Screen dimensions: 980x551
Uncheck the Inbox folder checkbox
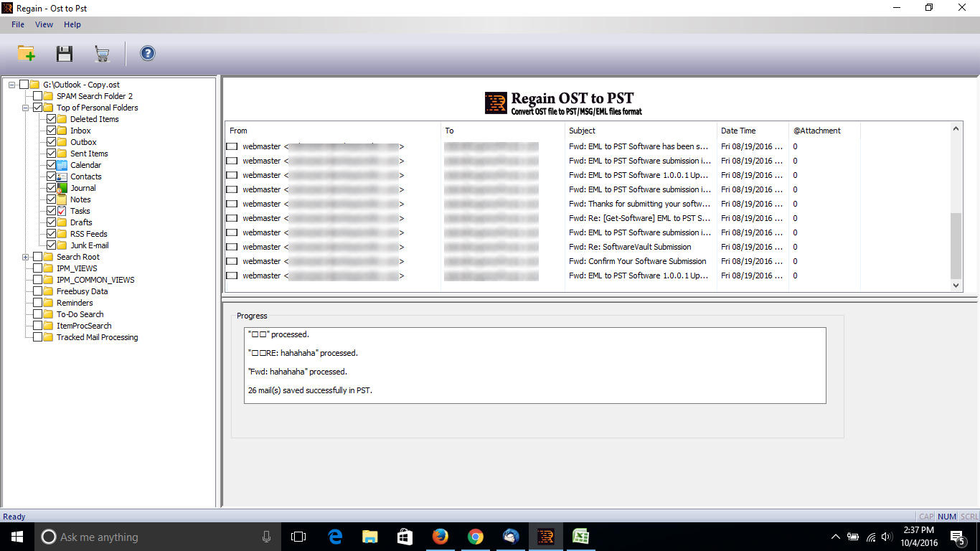52,131
